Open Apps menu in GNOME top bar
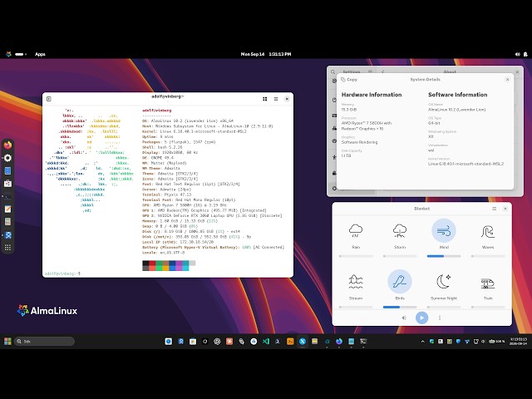The width and height of the screenshot is (532, 399). click(40, 54)
